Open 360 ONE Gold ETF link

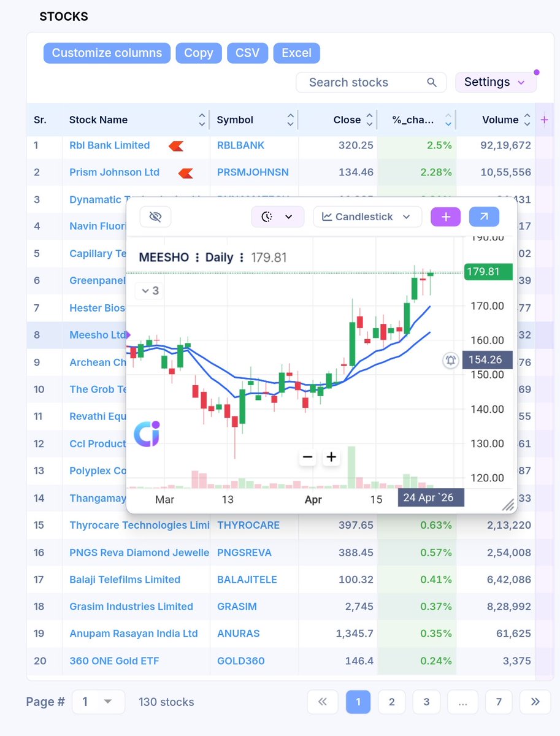click(114, 661)
